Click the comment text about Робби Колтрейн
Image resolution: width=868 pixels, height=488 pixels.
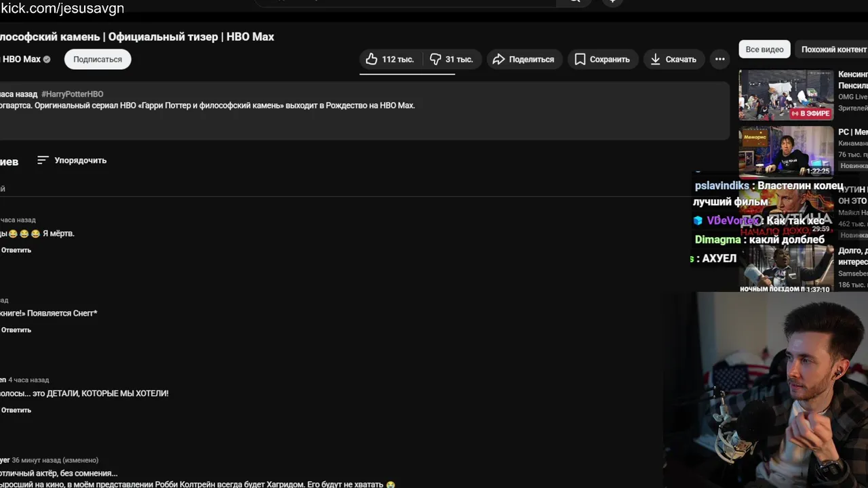coord(197,485)
